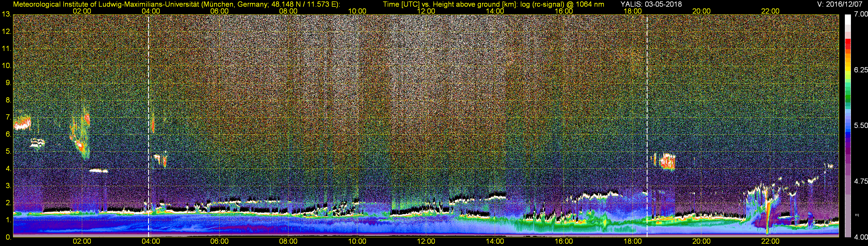Click the small 'eq' label beside the colorbar
The image size is (868, 246).
click(x=857, y=215)
